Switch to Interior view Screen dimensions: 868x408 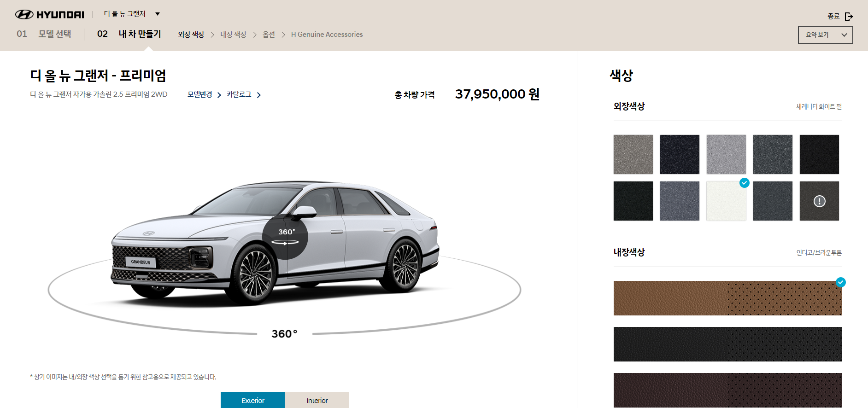(x=317, y=400)
